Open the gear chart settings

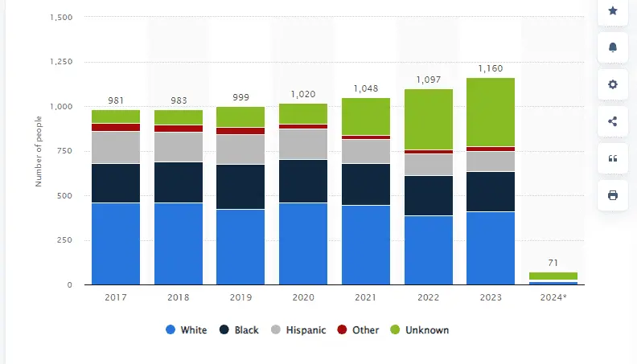tap(613, 84)
